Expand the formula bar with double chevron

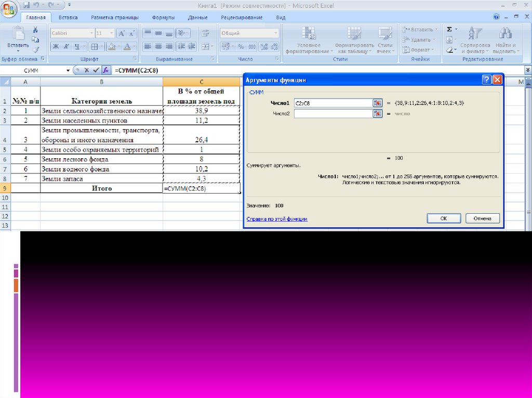528,70
